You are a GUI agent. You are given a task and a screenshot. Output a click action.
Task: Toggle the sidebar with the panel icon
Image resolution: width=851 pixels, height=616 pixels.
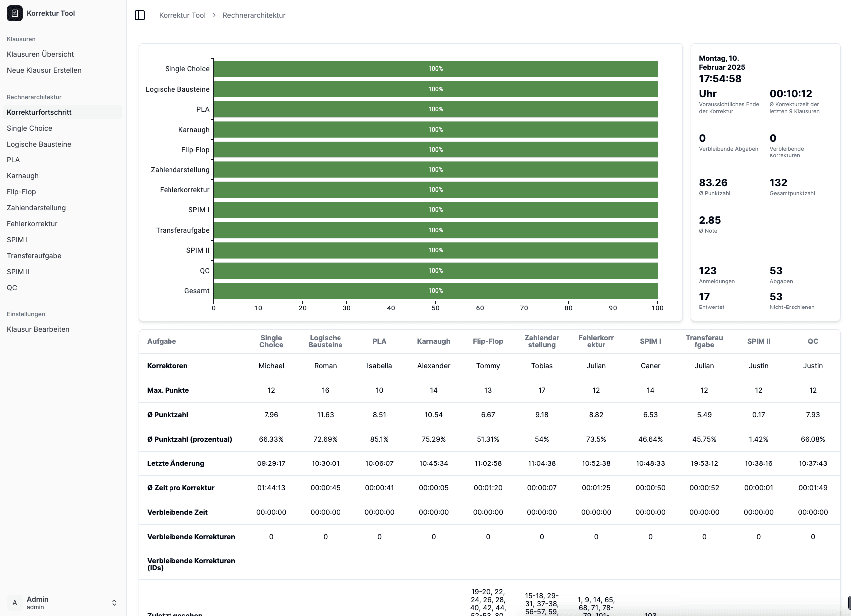[x=140, y=15]
